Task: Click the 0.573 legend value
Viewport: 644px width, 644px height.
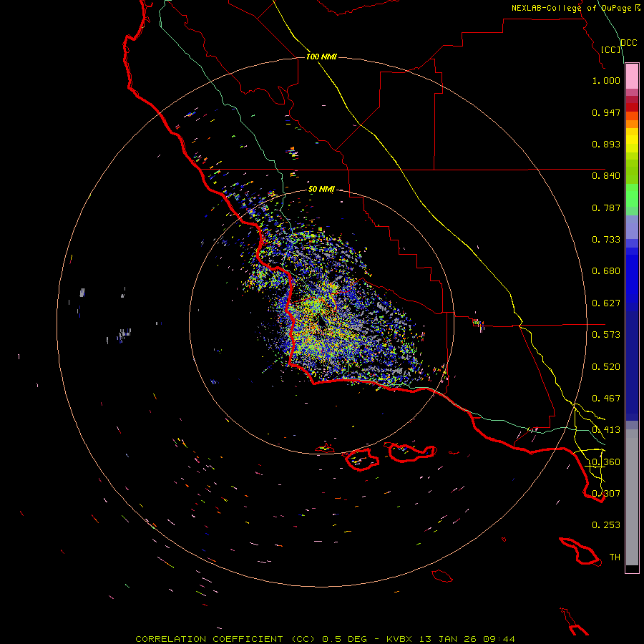Action: pos(606,335)
